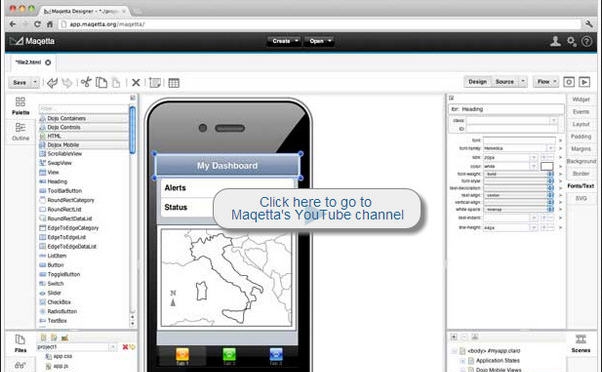Open the font-family Helvetica dropdown

coord(551,148)
